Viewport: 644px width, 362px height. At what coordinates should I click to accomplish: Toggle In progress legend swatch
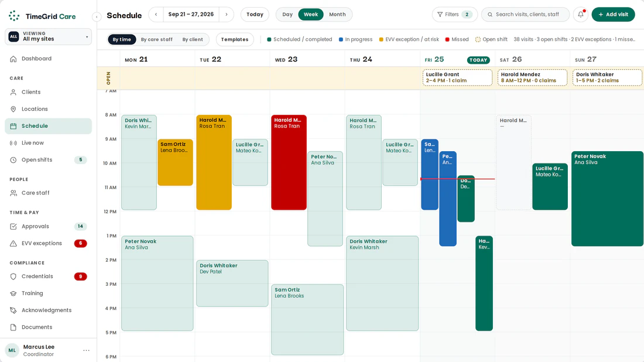(x=341, y=39)
